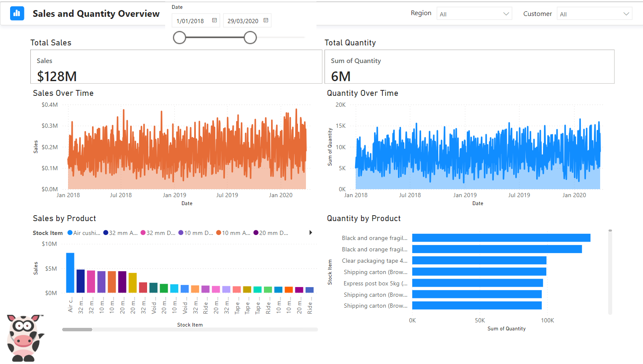
Task: Click the Air cushi... legend marker
Action: 70,233
